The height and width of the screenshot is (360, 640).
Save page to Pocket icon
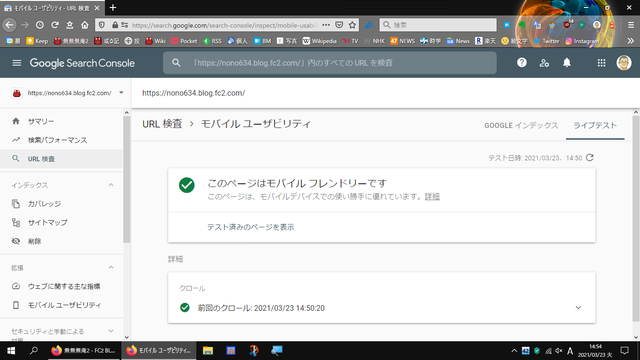point(339,25)
